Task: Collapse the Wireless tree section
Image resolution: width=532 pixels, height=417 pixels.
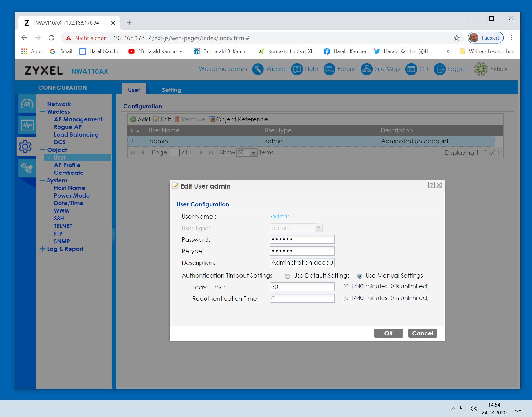Action: point(43,112)
